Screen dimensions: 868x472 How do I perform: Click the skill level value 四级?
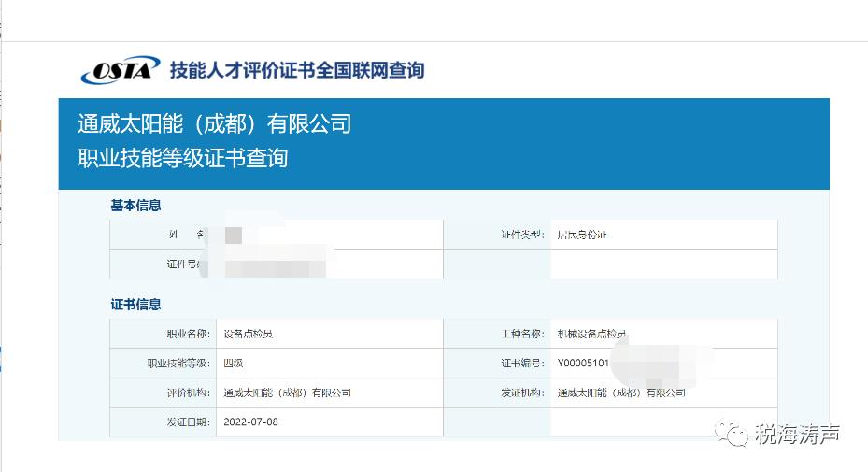tap(233, 364)
